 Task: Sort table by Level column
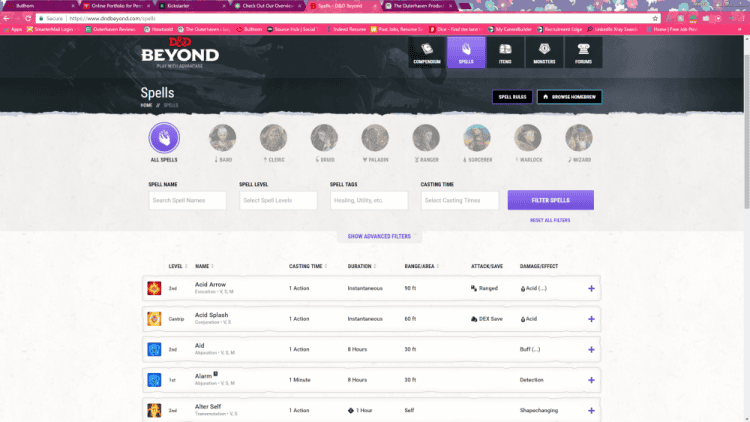coord(177,266)
